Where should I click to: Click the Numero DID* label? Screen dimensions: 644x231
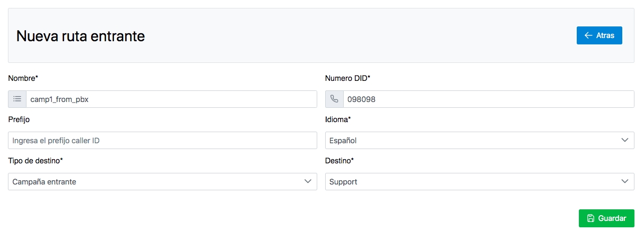[x=347, y=78]
